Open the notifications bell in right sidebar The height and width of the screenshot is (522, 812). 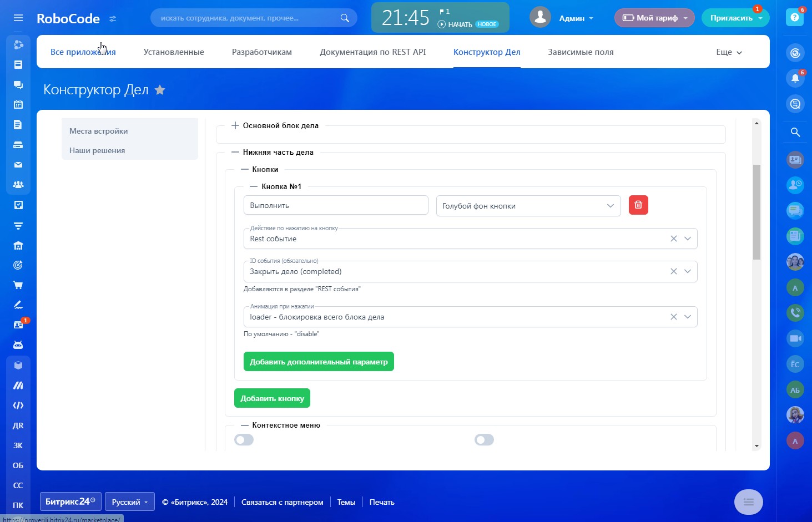click(x=795, y=78)
